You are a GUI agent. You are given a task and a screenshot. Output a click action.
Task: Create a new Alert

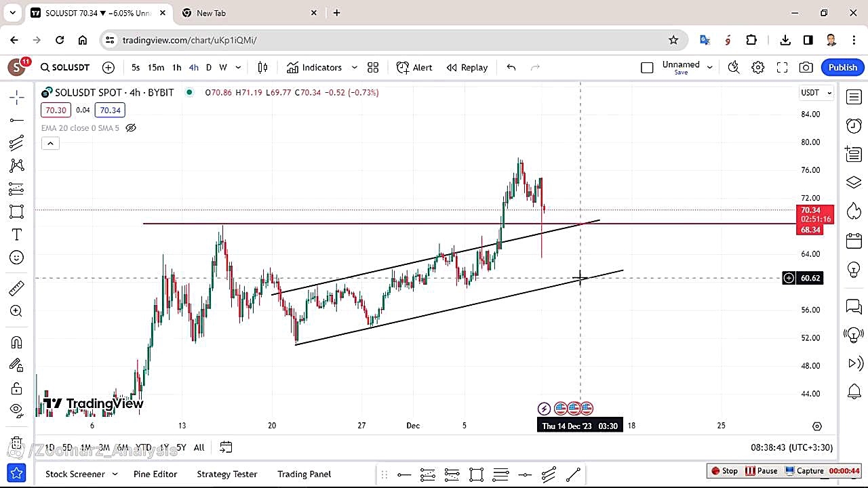point(414,67)
